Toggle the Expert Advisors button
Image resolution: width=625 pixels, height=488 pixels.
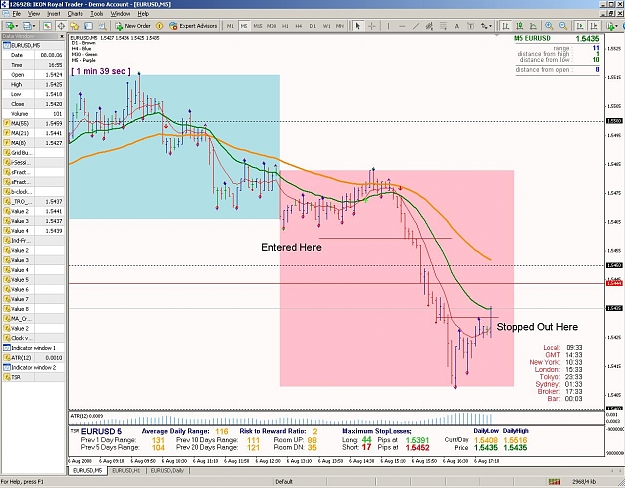[x=193, y=26]
